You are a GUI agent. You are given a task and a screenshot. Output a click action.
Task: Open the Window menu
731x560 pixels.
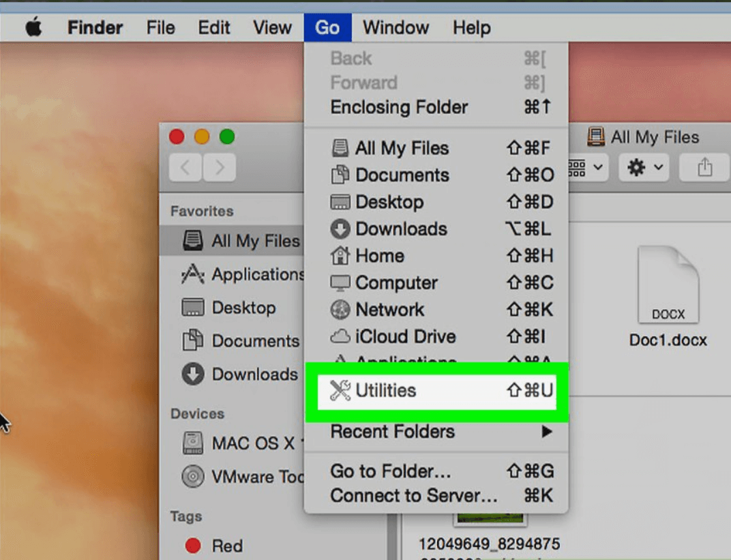coord(396,27)
